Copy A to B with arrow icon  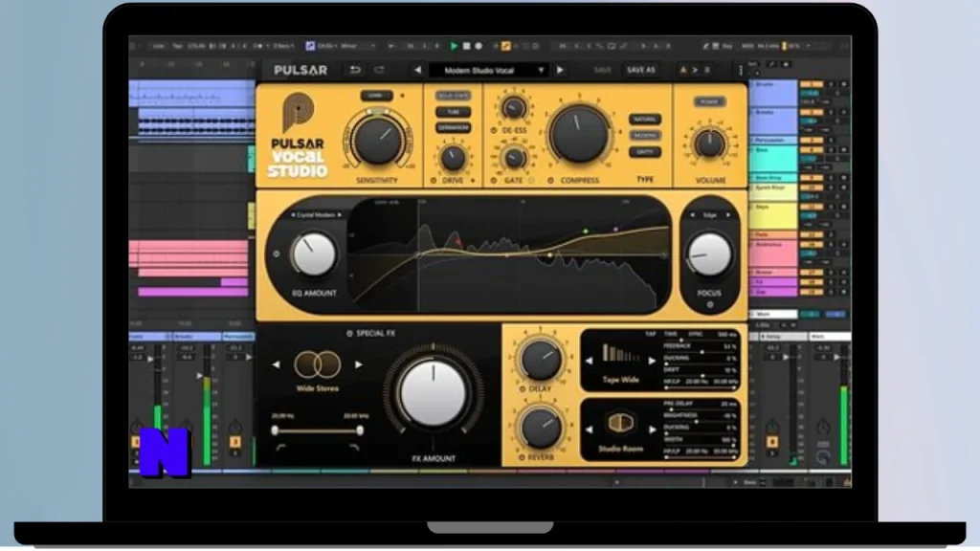(x=695, y=70)
